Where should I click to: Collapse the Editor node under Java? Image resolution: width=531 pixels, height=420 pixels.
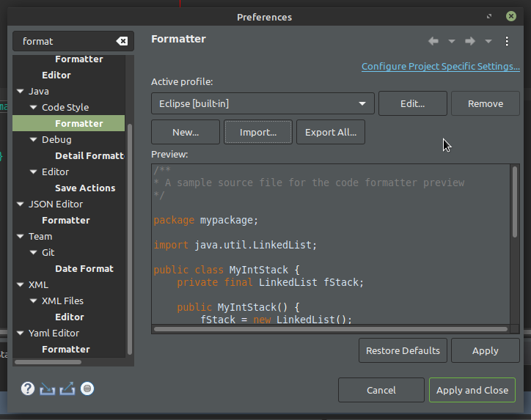pos(34,172)
